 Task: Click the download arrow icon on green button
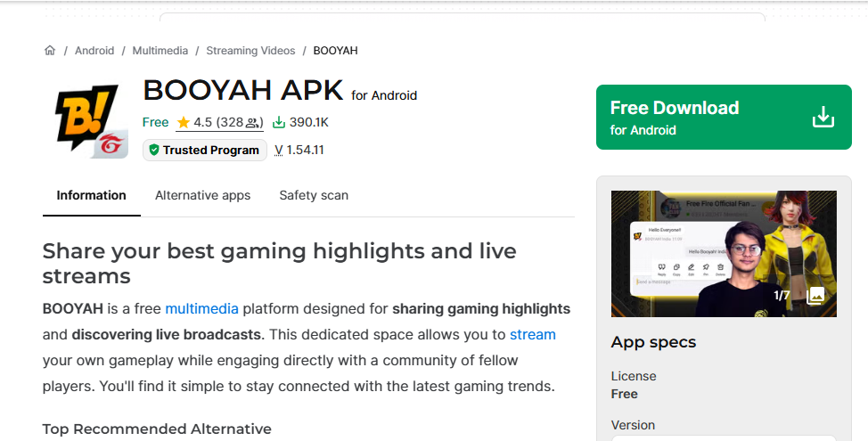tap(823, 118)
